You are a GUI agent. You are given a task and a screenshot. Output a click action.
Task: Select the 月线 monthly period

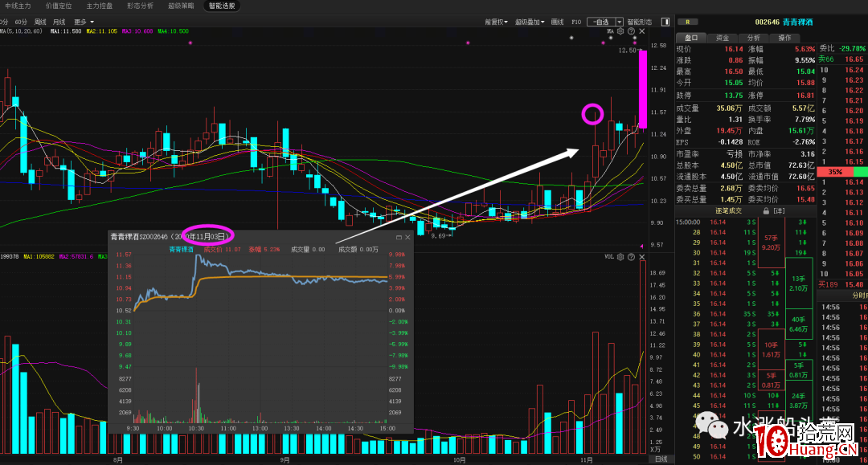coord(59,22)
